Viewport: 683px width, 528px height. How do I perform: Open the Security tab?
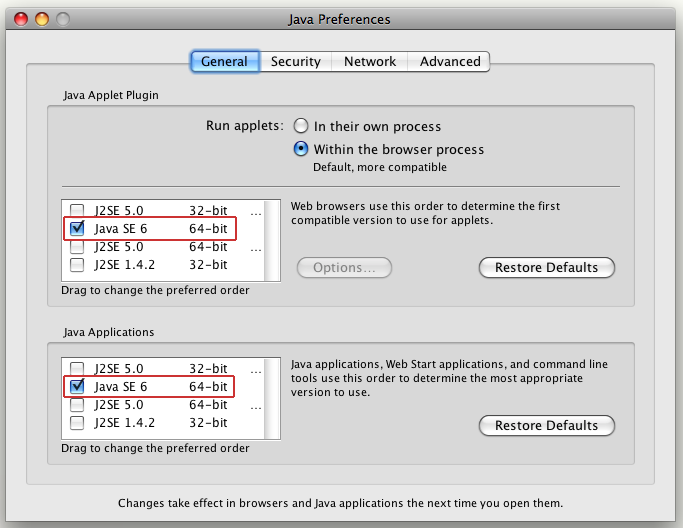296,61
